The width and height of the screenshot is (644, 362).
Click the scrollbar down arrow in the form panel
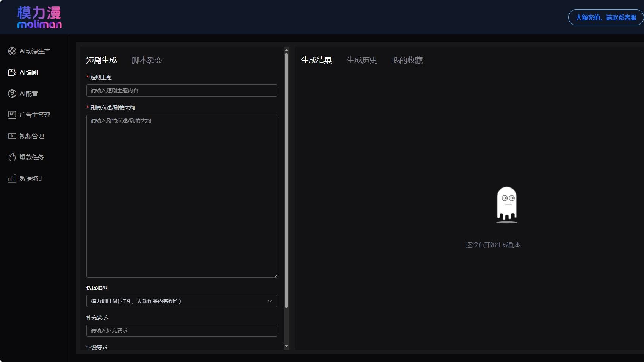286,346
